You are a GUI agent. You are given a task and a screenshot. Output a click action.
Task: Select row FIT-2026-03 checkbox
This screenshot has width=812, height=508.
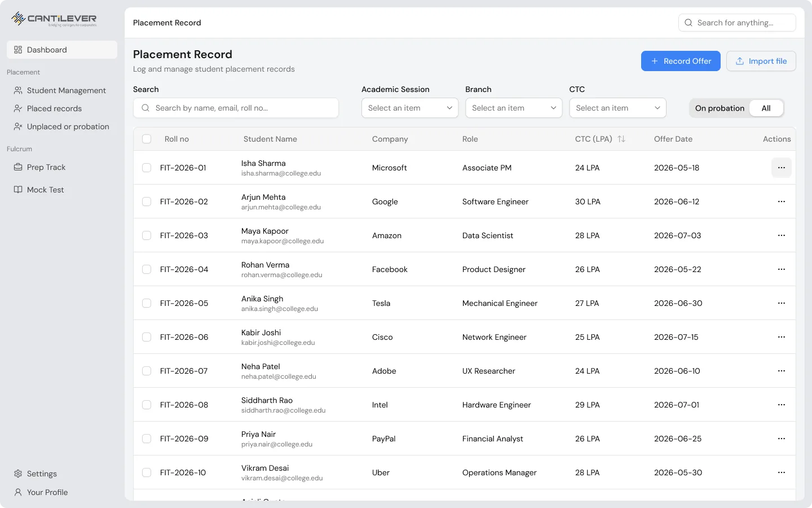click(x=147, y=235)
